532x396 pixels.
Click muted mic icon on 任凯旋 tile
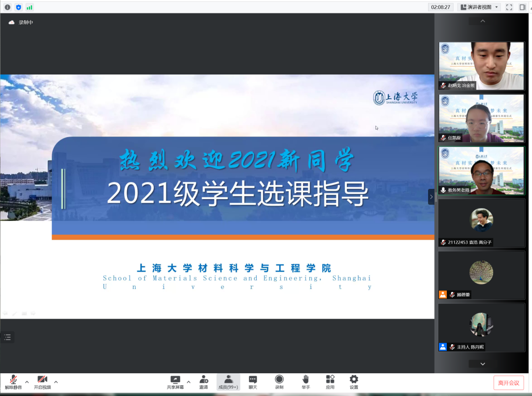443,138
